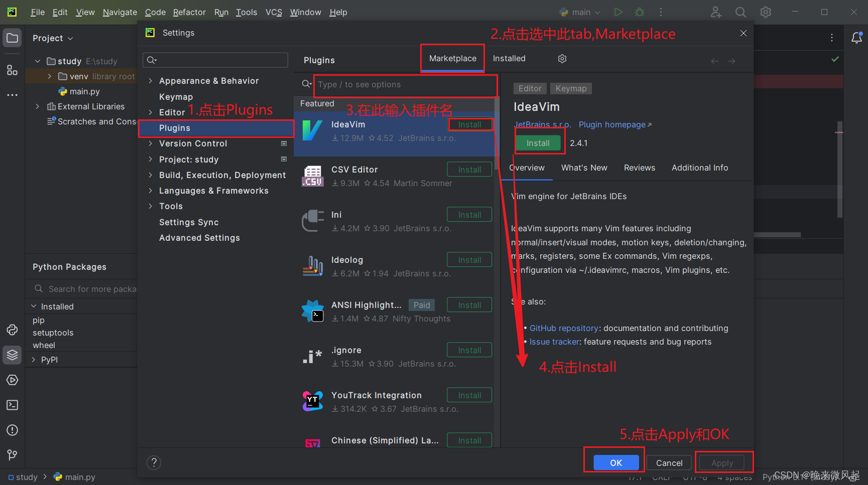868x485 pixels.
Task: Expand Appearance & Behavior settings
Action: pos(151,81)
